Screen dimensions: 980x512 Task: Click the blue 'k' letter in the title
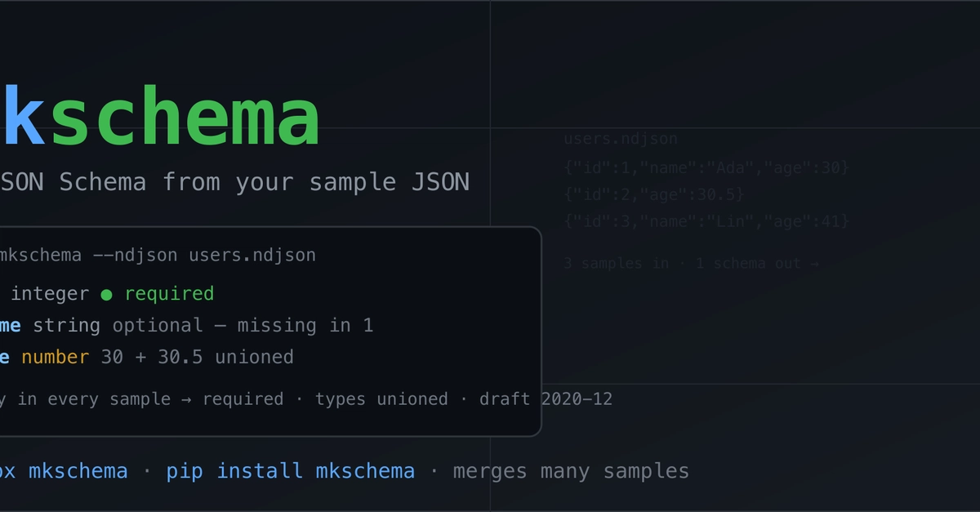tap(22, 118)
